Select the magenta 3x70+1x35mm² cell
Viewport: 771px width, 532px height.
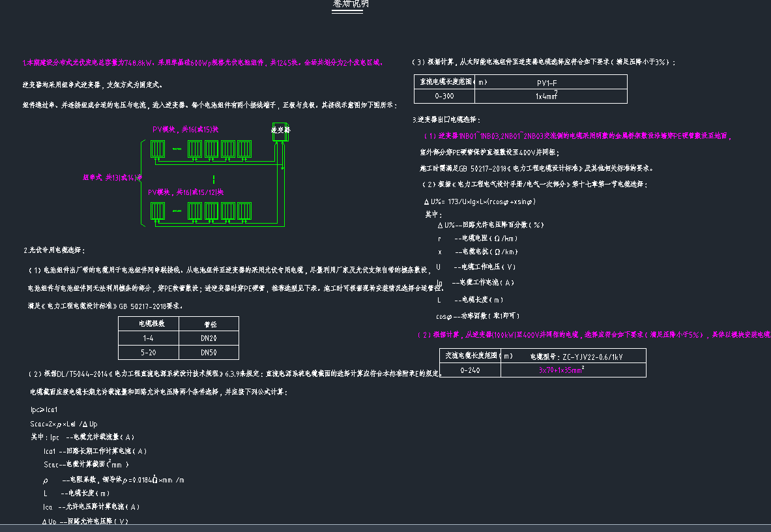560,370
